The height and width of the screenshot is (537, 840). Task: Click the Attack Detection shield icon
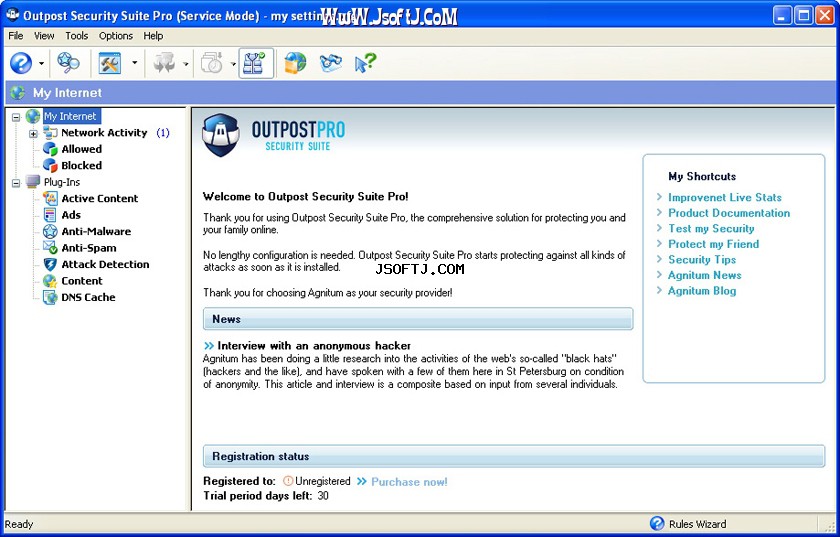click(x=50, y=264)
